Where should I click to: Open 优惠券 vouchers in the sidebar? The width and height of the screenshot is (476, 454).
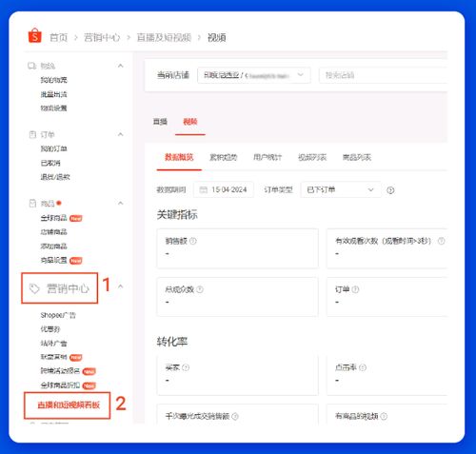(50, 329)
